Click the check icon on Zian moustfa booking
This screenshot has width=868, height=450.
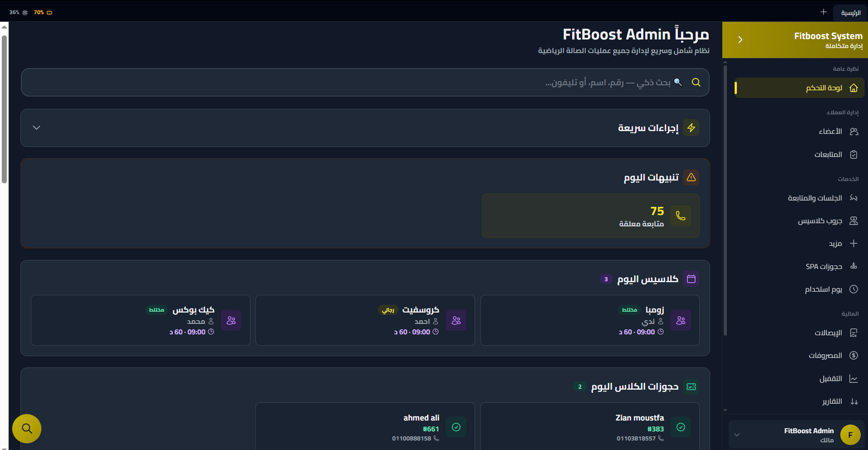click(681, 427)
